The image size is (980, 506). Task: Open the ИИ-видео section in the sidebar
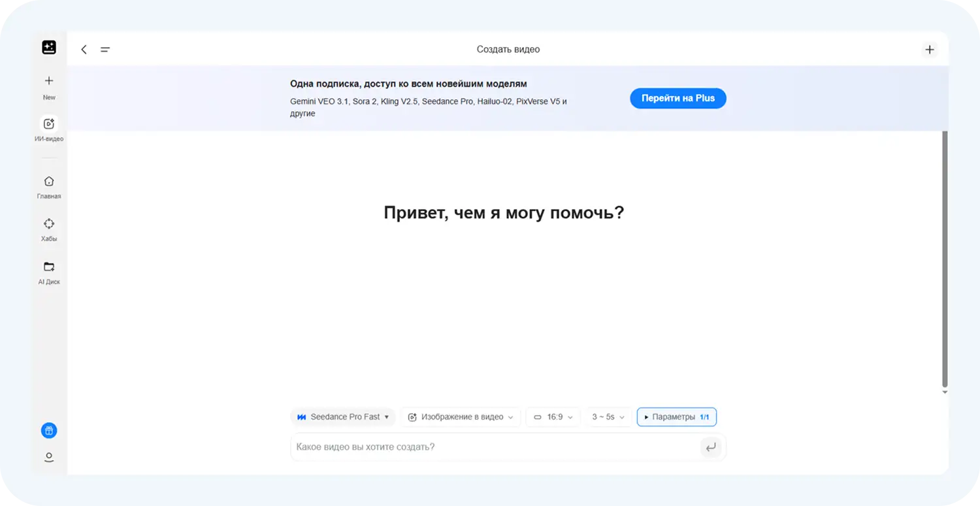click(48, 128)
